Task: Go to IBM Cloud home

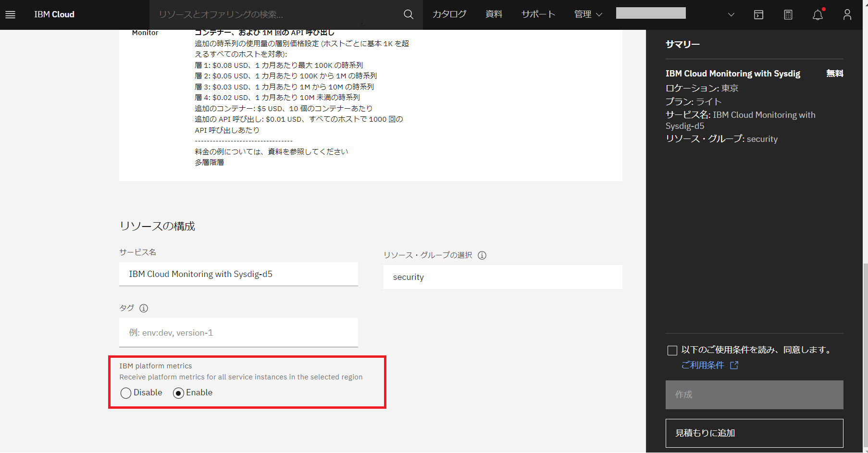Action: point(54,14)
